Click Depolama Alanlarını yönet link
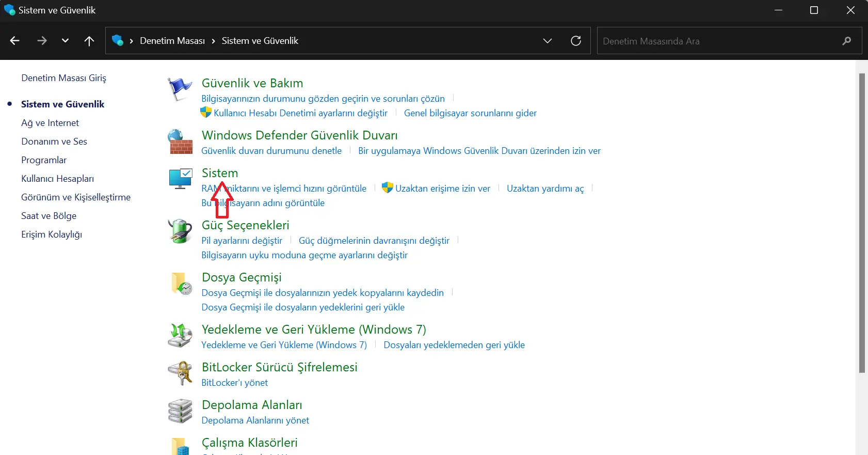868x455 pixels. [255, 420]
